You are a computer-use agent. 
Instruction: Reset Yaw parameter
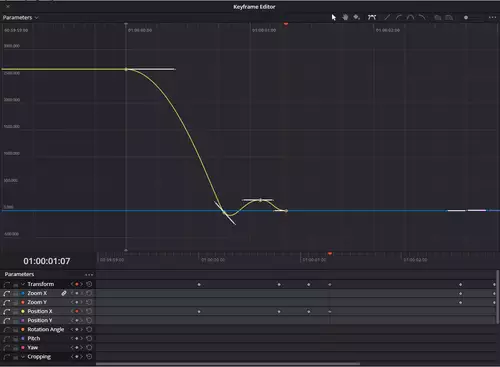pyautogui.click(x=89, y=347)
